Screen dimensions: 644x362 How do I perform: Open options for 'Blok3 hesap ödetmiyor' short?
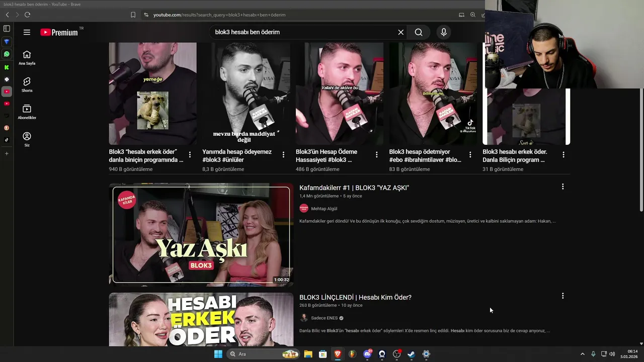(x=470, y=155)
